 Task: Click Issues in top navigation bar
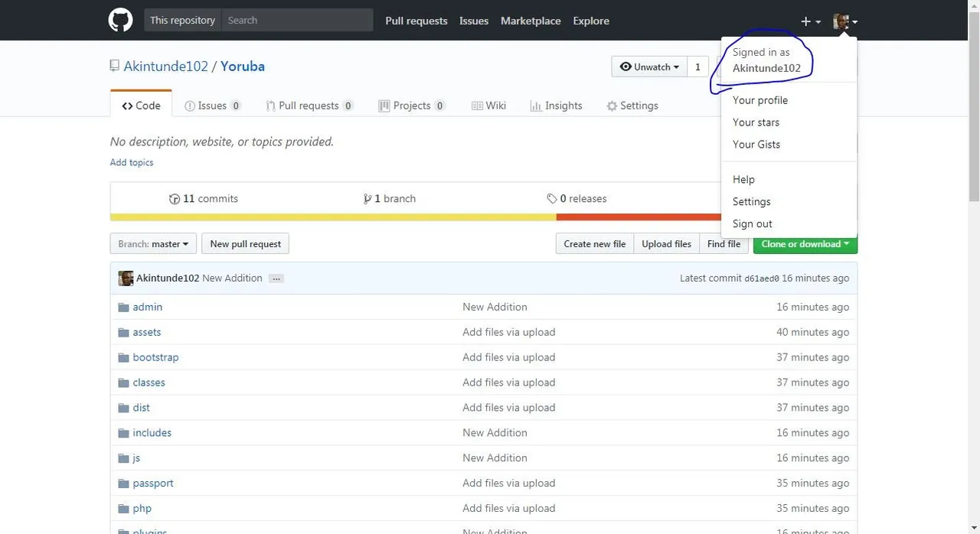click(474, 21)
